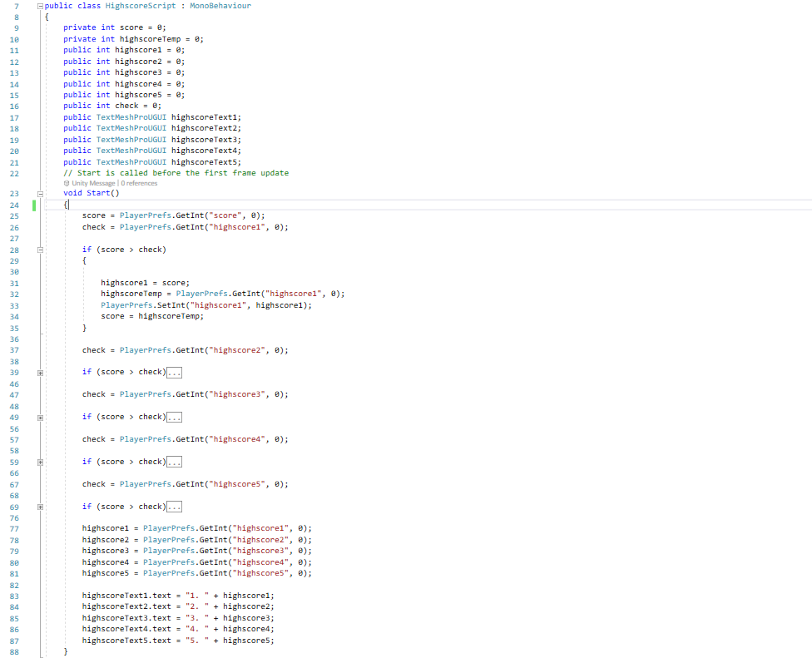The width and height of the screenshot is (812, 658).
Task: Open collapsed code ellipsis box on line 39
Action: pyautogui.click(x=174, y=373)
